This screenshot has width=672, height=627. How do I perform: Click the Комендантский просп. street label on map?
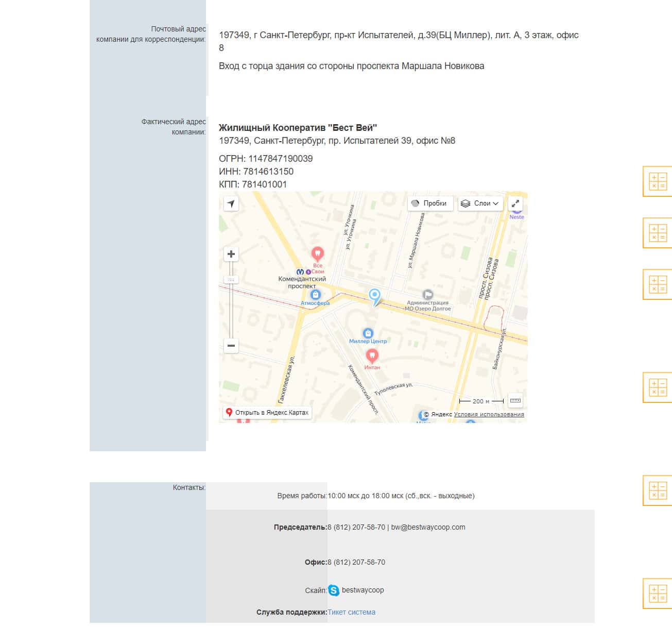coord(364,389)
